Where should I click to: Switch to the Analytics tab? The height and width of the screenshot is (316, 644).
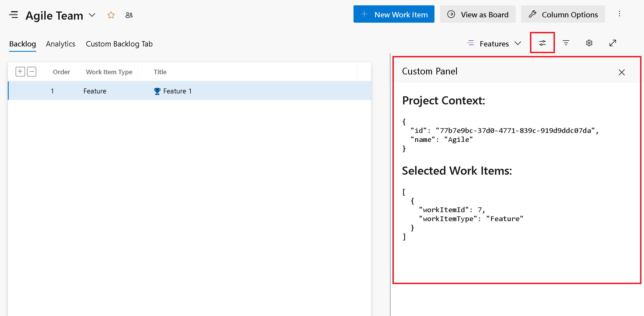61,43
